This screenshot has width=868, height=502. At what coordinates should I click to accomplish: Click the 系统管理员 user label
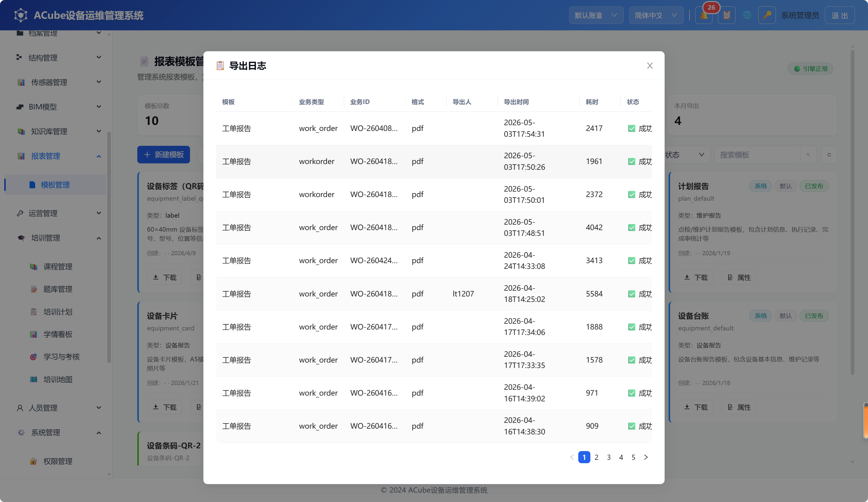[x=800, y=15]
